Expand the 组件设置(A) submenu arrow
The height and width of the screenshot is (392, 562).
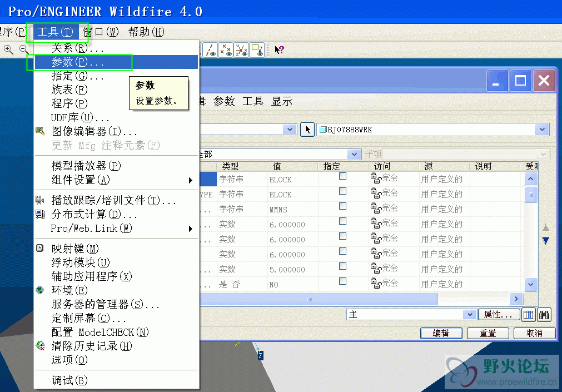[191, 180]
